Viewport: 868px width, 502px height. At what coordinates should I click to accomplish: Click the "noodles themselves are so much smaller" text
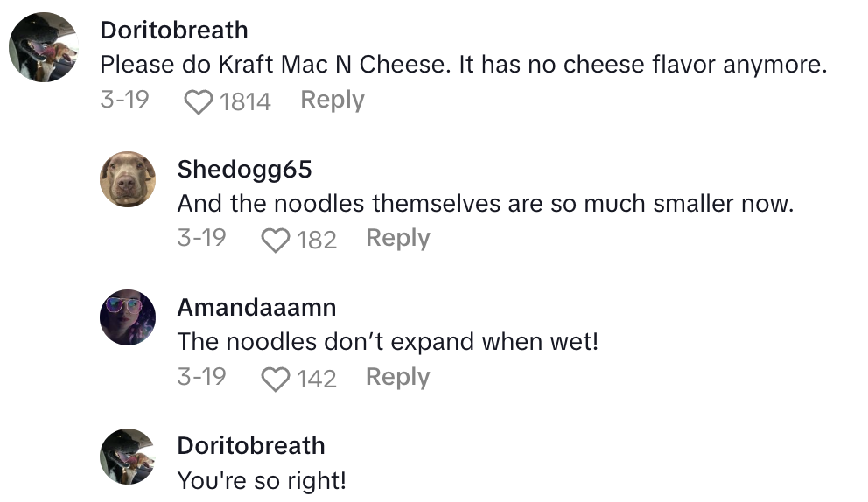[485, 204]
